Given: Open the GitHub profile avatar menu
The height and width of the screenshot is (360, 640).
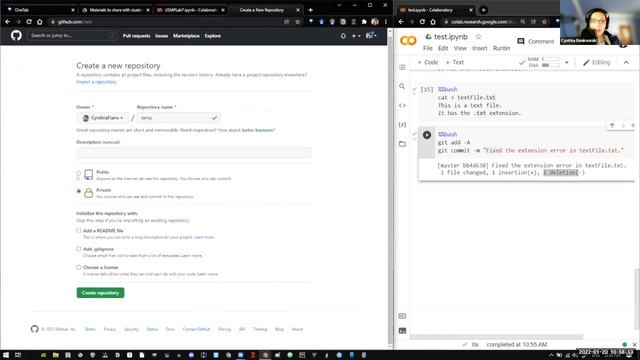Looking at the screenshot, I should (371, 36).
